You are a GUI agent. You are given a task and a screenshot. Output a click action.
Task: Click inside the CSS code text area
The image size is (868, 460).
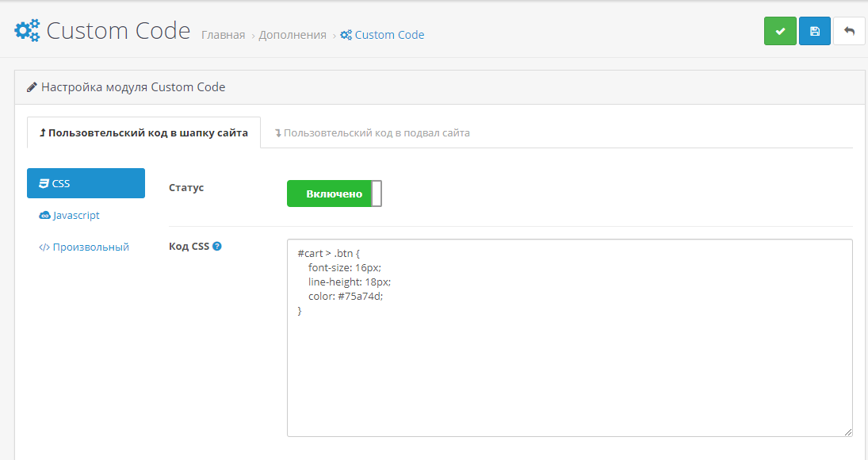(x=569, y=373)
